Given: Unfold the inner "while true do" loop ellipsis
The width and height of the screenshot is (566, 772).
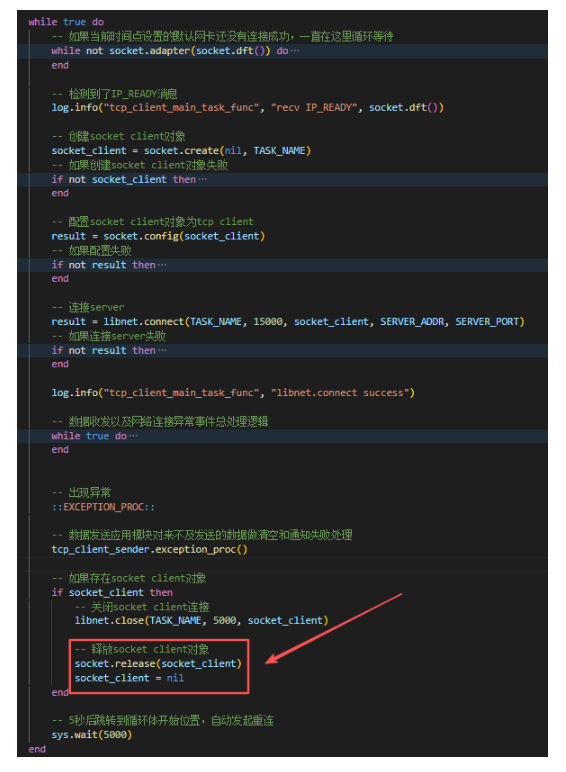Looking at the screenshot, I should point(133,436).
